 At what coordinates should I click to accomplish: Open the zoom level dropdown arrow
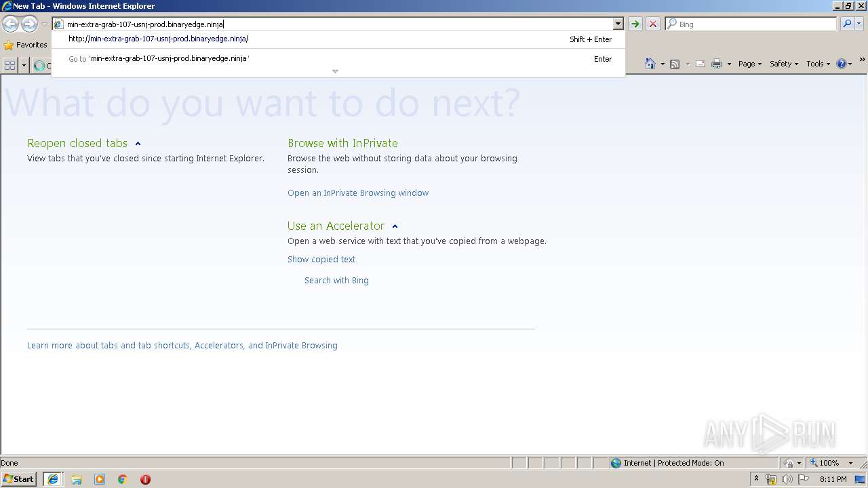[x=850, y=464]
